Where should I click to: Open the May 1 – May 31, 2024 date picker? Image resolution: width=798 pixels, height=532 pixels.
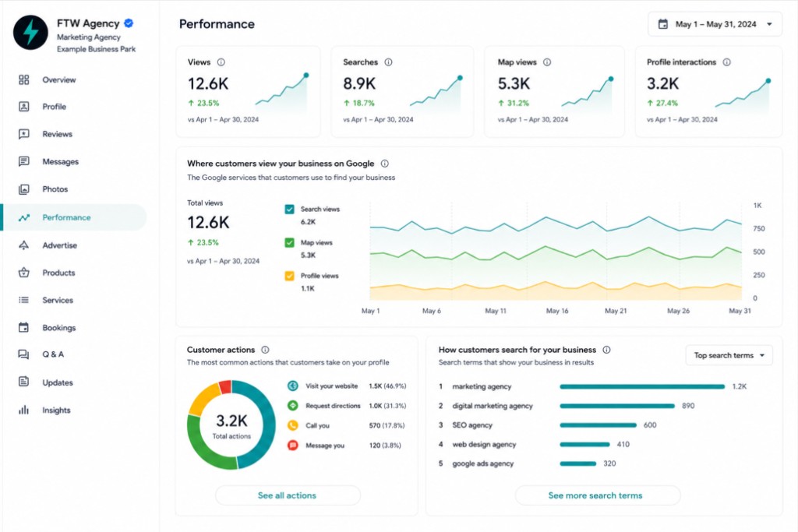(715, 24)
